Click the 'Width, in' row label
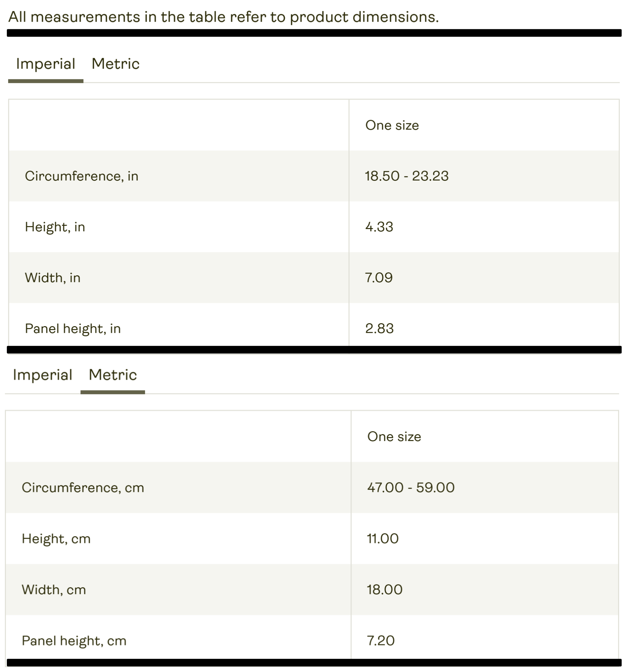624x672 pixels. pos(53,278)
